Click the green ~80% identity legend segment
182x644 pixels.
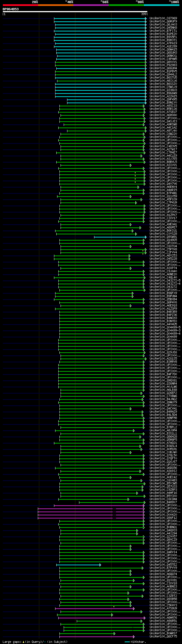[x=126, y=5]
